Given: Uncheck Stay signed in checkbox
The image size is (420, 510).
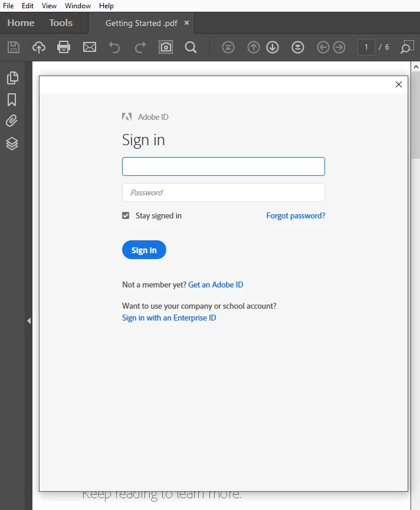Looking at the screenshot, I should tap(126, 215).
